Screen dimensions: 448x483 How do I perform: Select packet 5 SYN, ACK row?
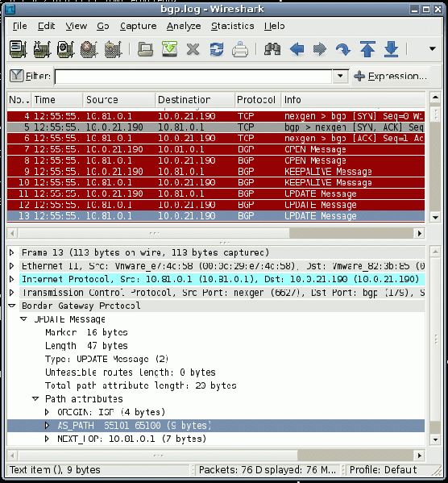pos(216,127)
